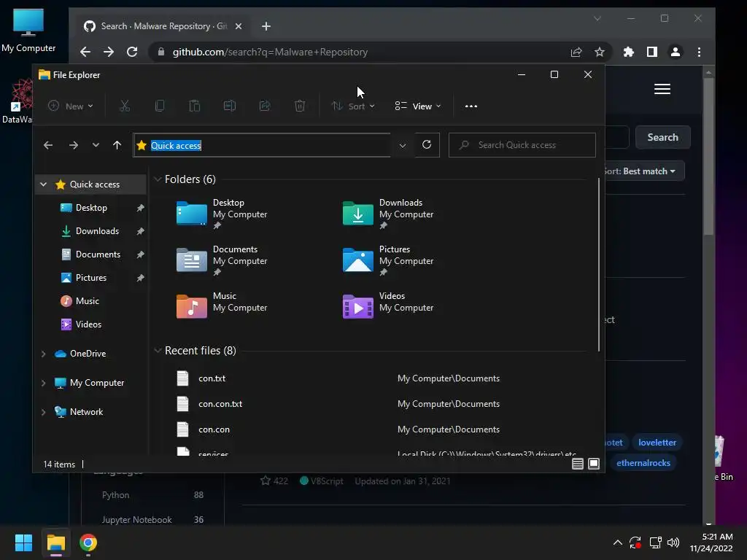Open the Videos folder tile

click(388, 306)
